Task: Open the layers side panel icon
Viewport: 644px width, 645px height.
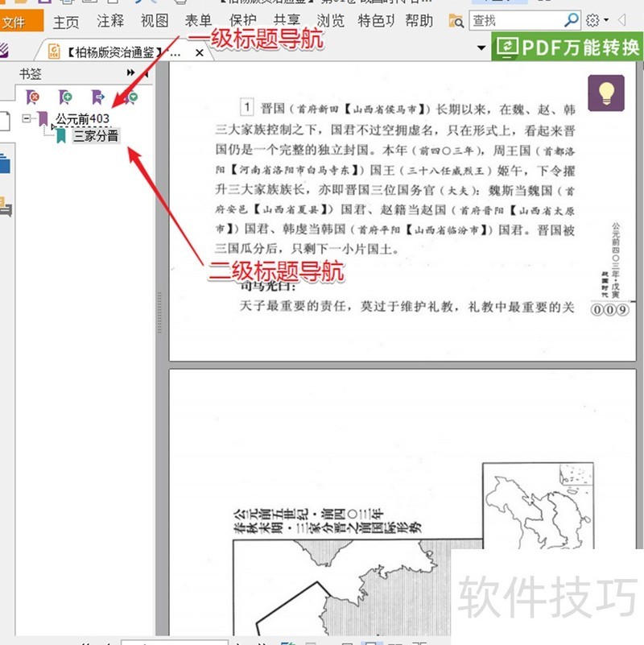Action: [x=5, y=163]
